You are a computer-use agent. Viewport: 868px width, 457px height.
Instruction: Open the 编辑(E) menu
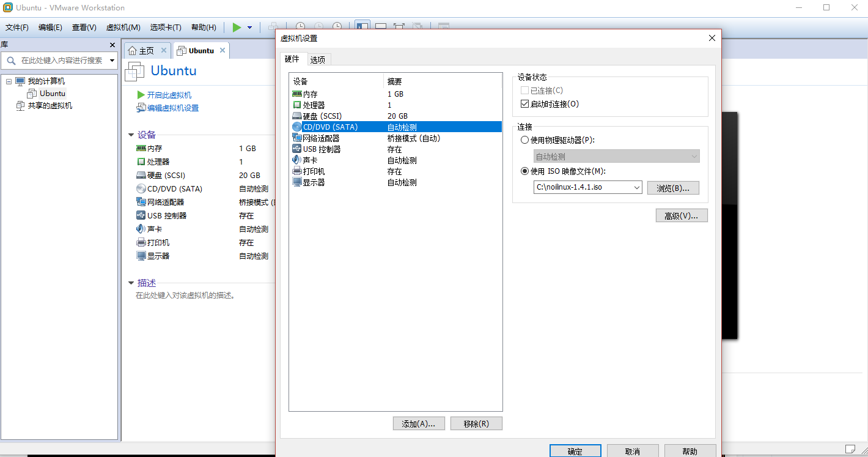pos(50,28)
